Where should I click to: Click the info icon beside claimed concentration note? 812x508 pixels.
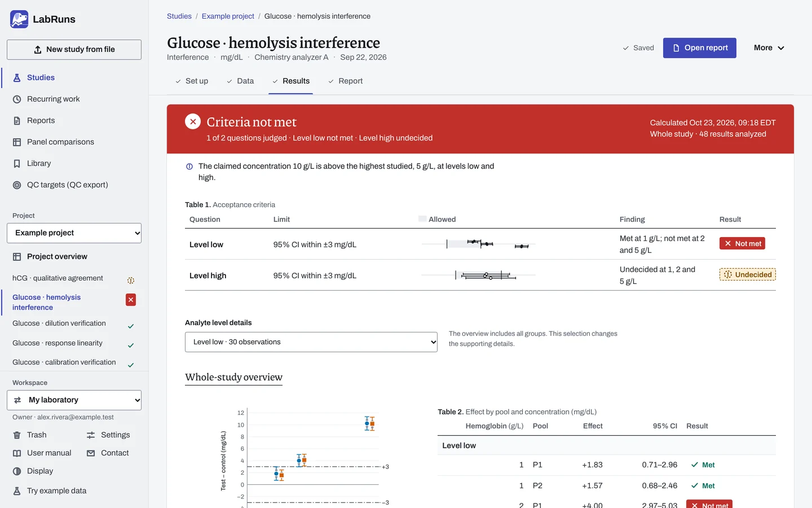pyautogui.click(x=189, y=167)
